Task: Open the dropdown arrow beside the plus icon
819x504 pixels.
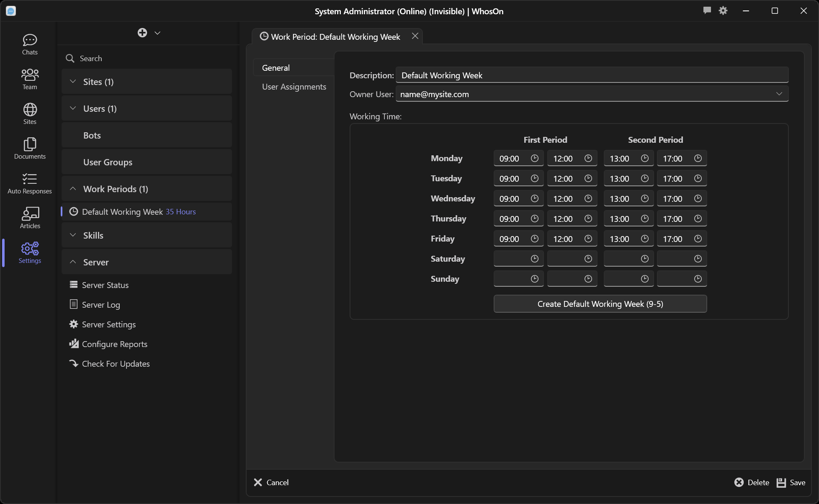Action: point(157,33)
